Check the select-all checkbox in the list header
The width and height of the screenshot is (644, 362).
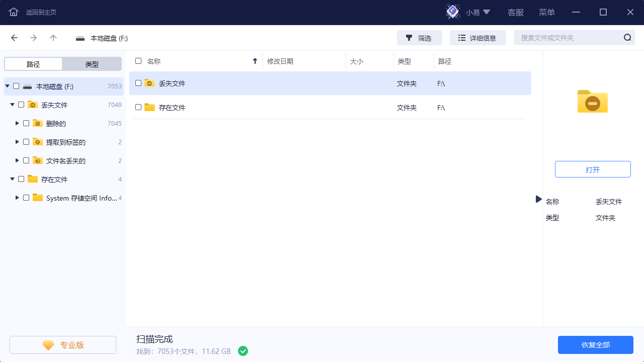pyautogui.click(x=138, y=60)
